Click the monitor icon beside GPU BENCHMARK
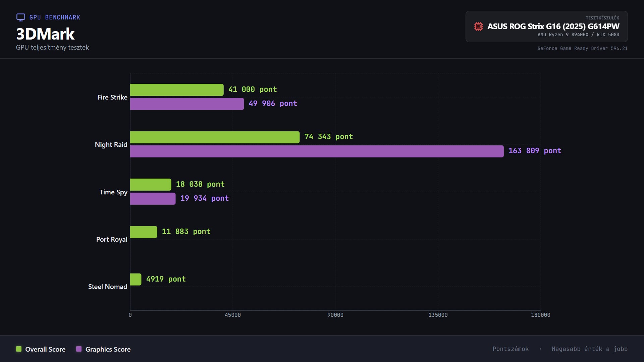 21,17
